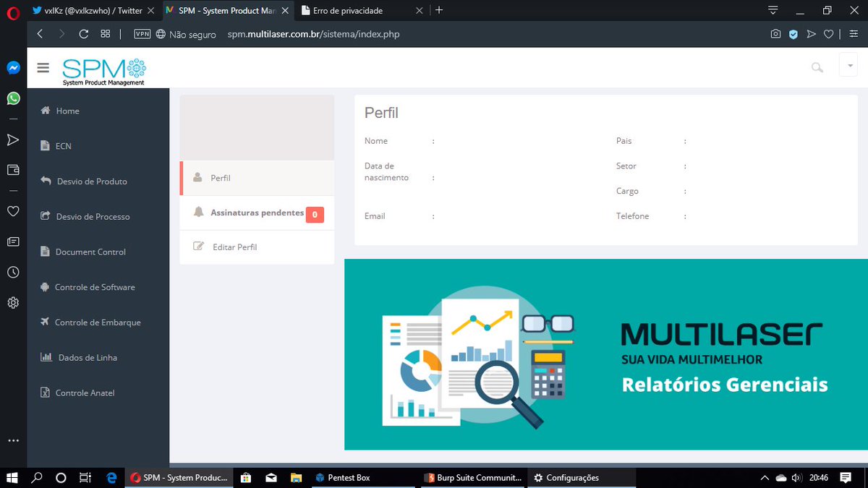
Task: Click the pending signatures 0 badge
Action: 315,215
